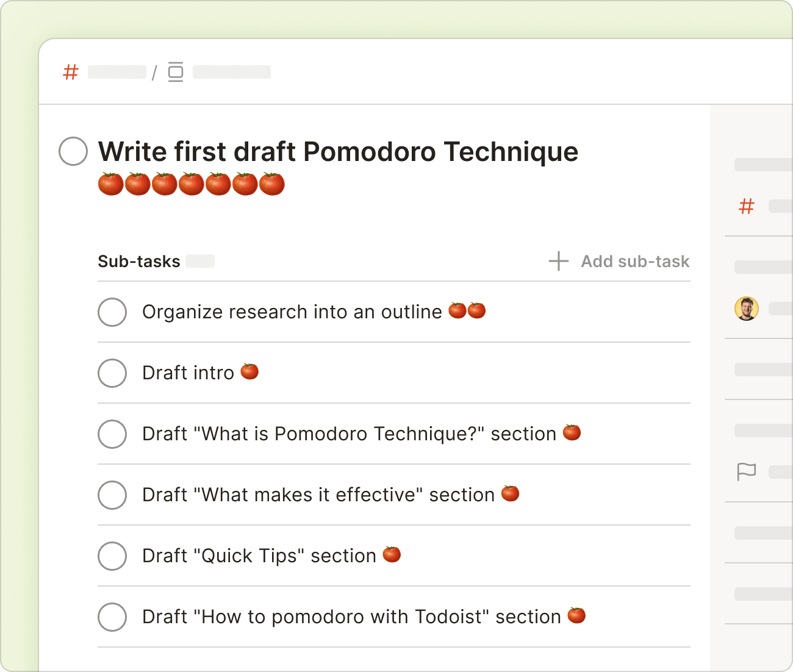Viewport: 793px width, 672px height.
Task: Click the red project hashtag icon in breadcrumb
Action: coord(70,72)
